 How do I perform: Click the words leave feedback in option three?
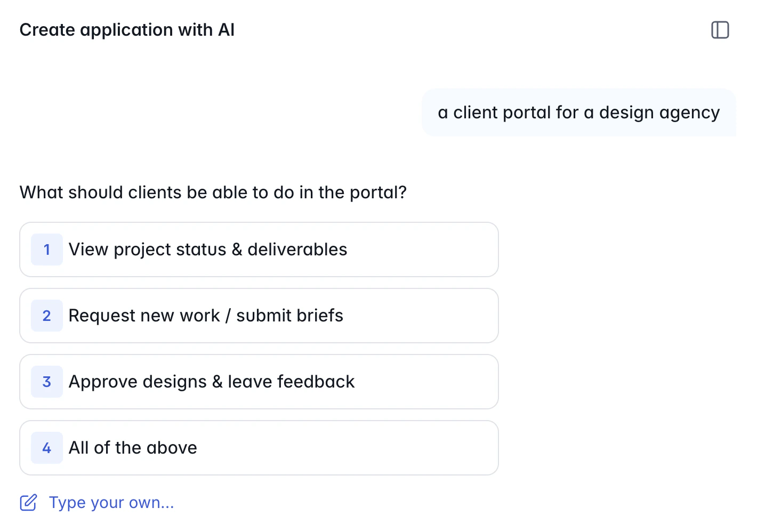pyautogui.click(x=291, y=382)
